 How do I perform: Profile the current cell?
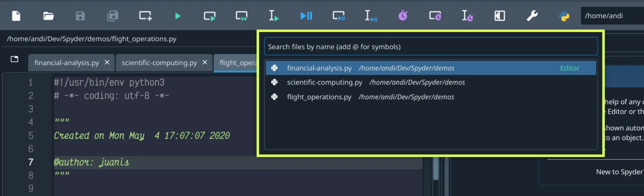click(435, 16)
